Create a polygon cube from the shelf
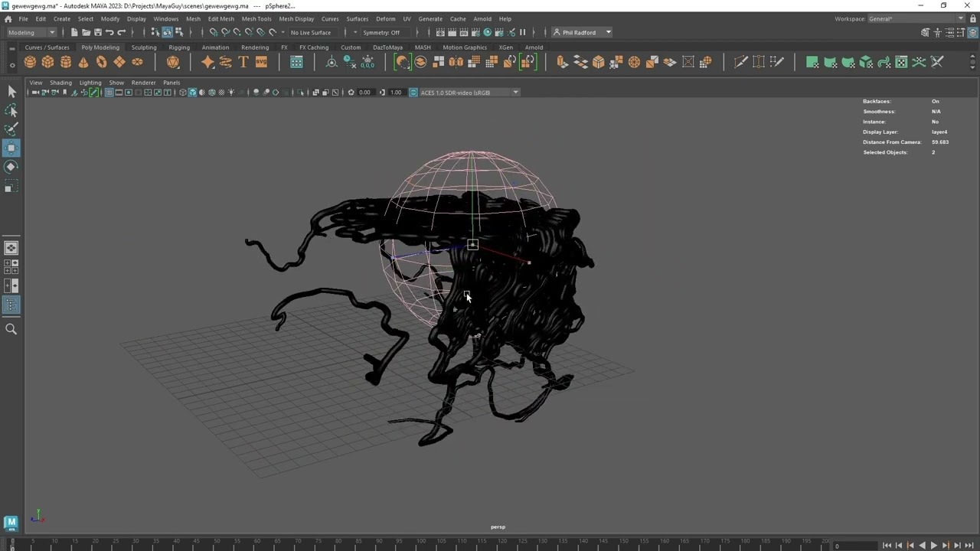 click(x=47, y=62)
